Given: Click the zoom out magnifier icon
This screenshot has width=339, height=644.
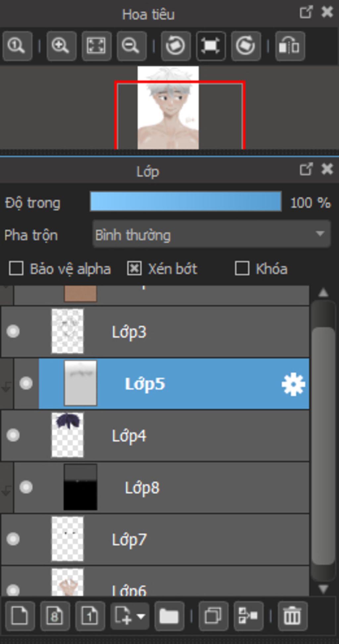Looking at the screenshot, I should coord(131,46).
